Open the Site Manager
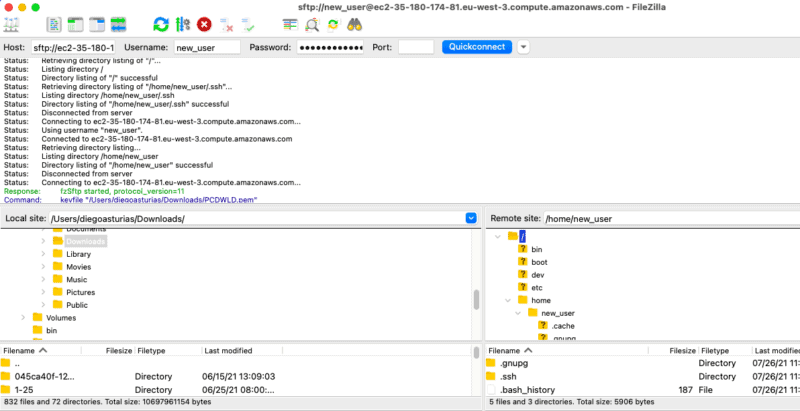Viewport: 800px width, 411px height. 11,24
